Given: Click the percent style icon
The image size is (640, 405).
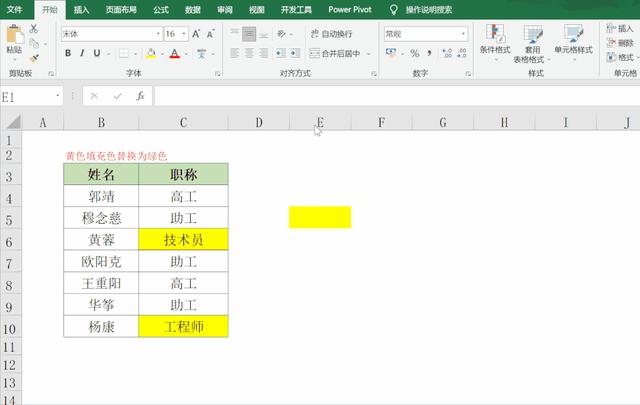Looking at the screenshot, I should 415,53.
